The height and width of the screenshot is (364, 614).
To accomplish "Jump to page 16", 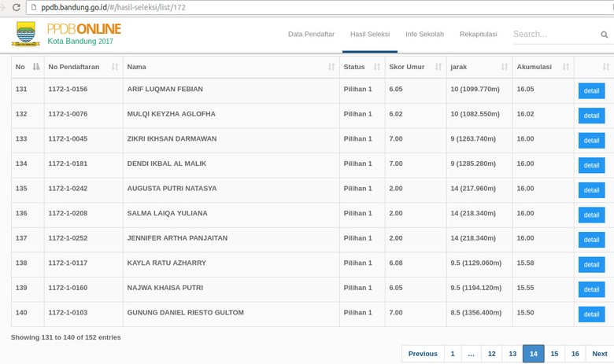I will click(x=575, y=354).
